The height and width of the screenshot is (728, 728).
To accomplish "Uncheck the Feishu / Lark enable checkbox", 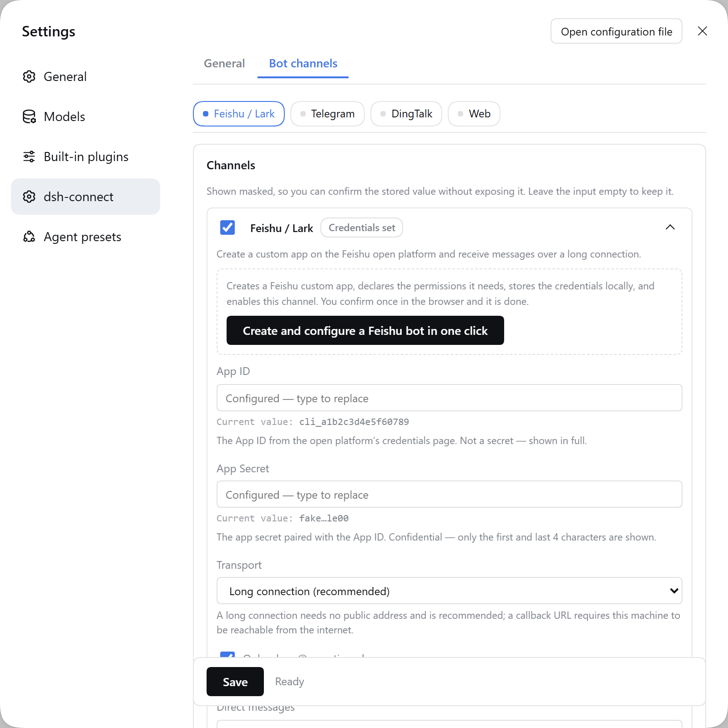I will (227, 227).
